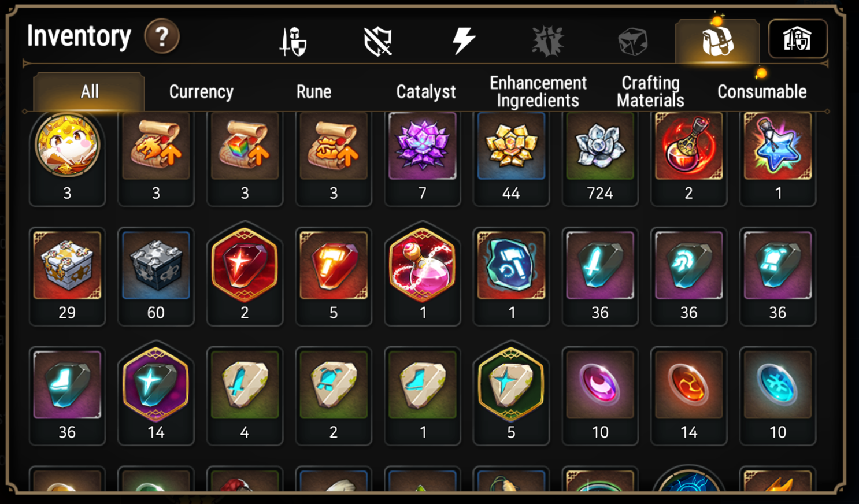Switch to the Rune tab
The height and width of the screenshot is (504, 859).
pyautogui.click(x=314, y=91)
